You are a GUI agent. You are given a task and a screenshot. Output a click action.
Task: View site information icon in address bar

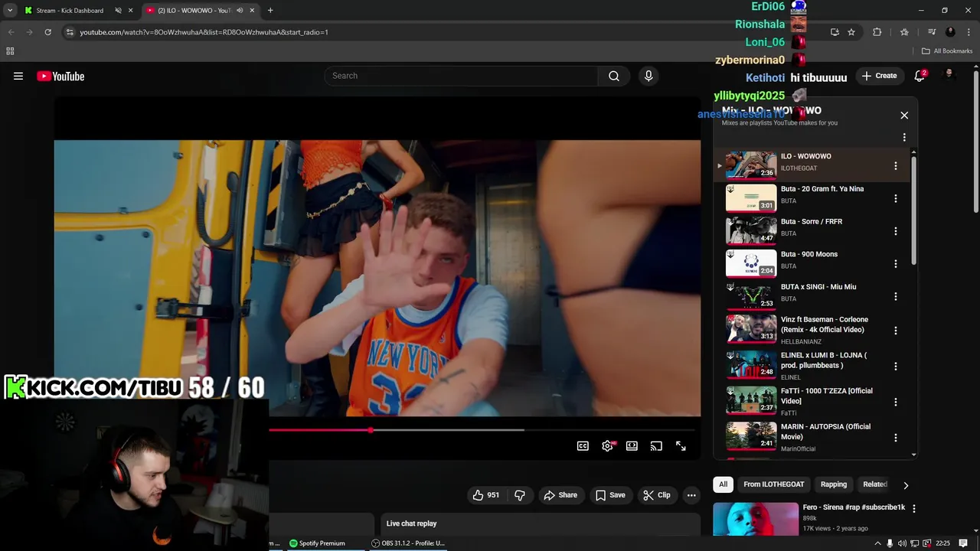point(70,32)
